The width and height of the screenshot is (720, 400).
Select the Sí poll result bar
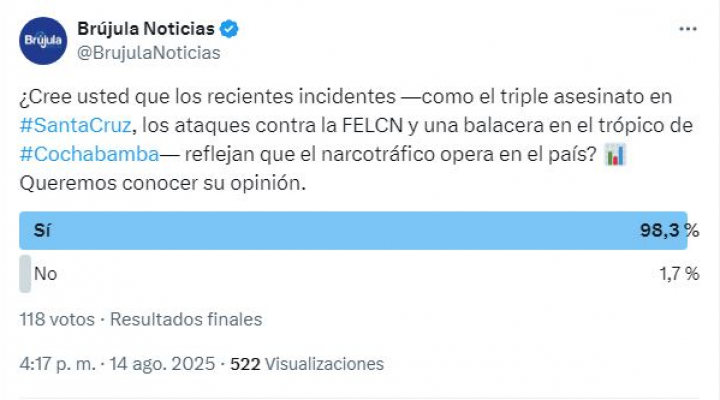(353, 231)
